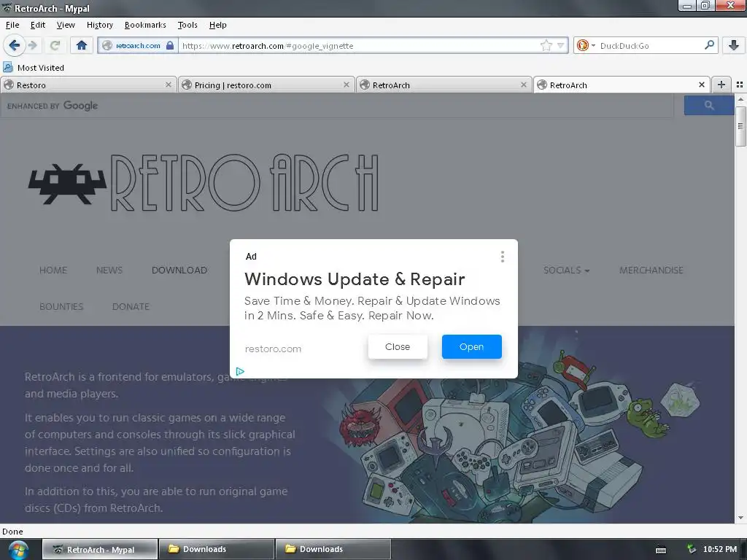Screen dimensions: 747x560
Task: Click the DuckDuckGo search field
Action: pos(650,46)
